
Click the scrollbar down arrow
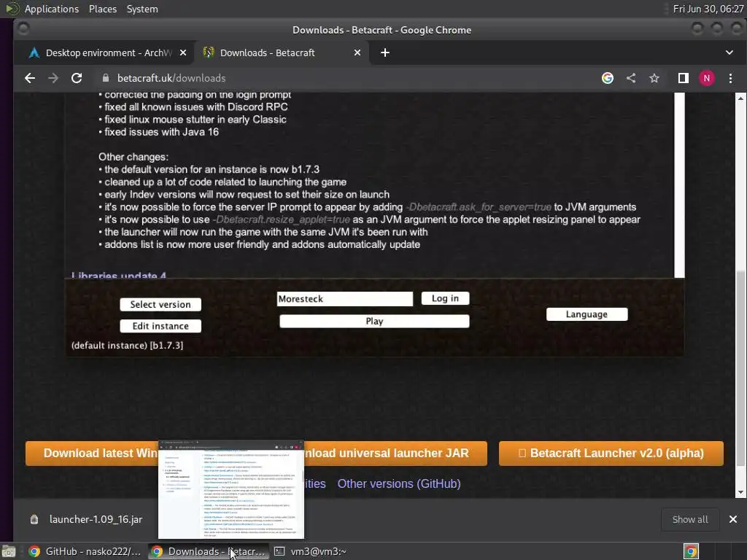pyautogui.click(x=740, y=492)
